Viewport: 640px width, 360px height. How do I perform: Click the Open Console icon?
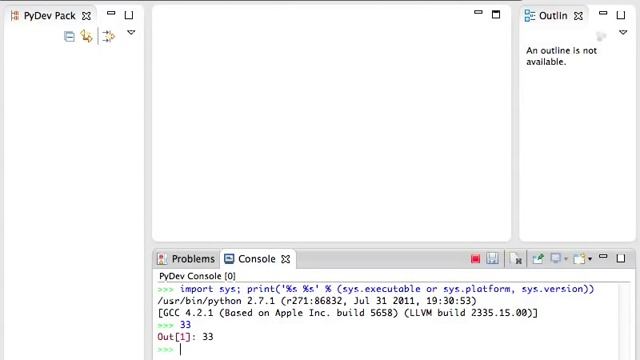tap(580, 259)
